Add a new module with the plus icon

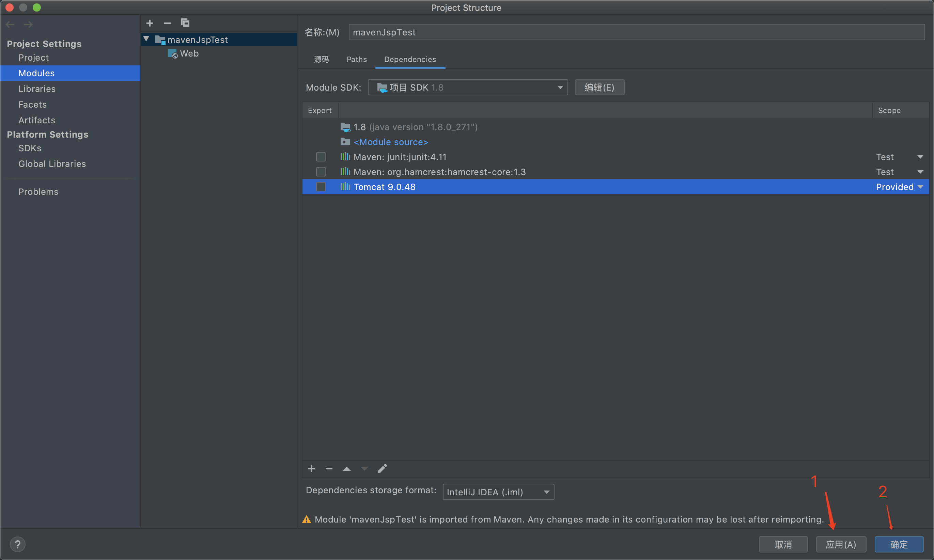click(x=150, y=23)
